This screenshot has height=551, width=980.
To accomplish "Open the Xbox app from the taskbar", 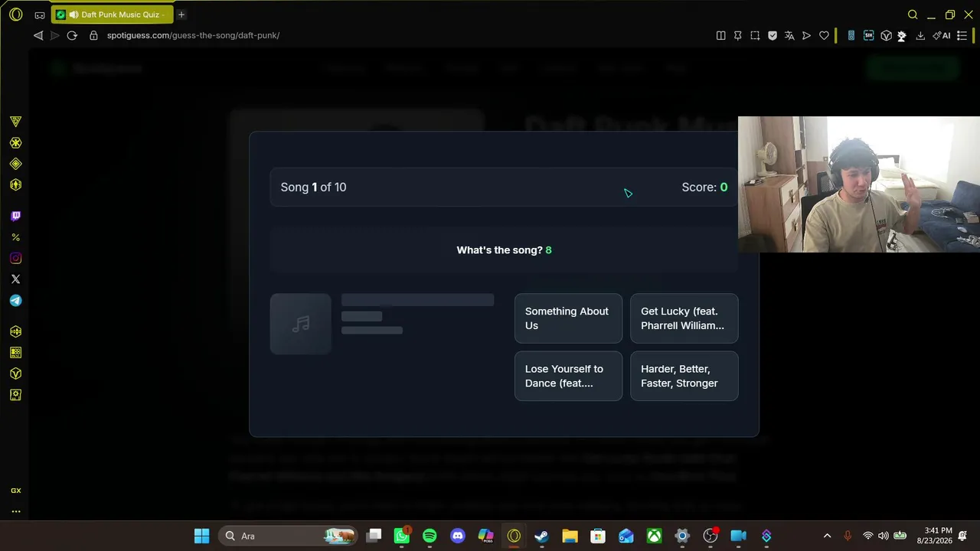I will click(654, 536).
